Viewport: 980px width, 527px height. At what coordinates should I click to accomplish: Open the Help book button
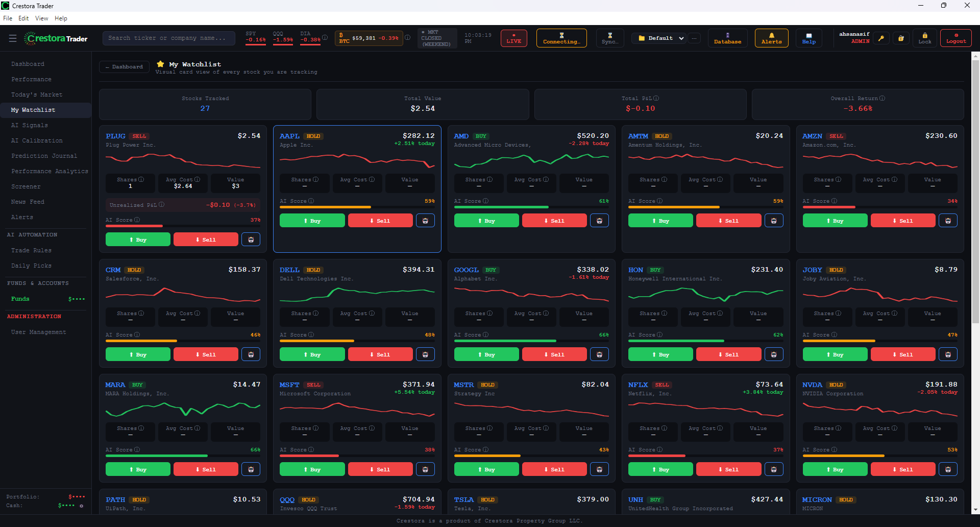click(x=808, y=38)
